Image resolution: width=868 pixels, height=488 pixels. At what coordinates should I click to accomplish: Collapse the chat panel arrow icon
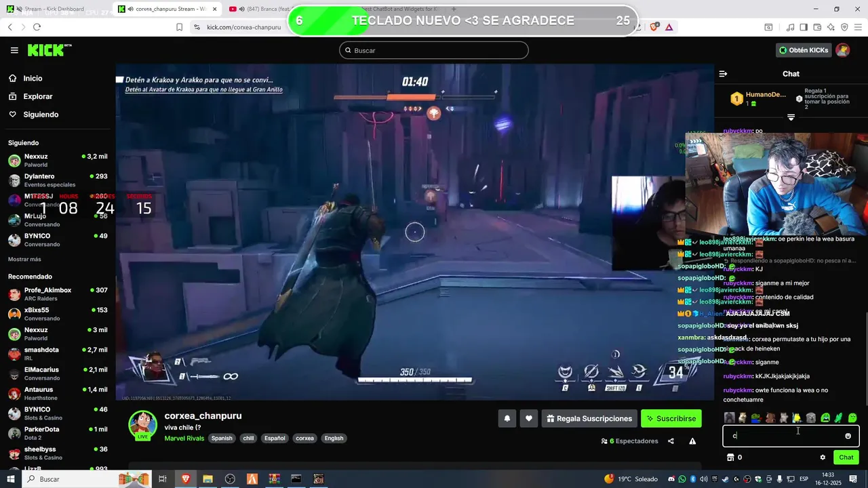(723, 74)
